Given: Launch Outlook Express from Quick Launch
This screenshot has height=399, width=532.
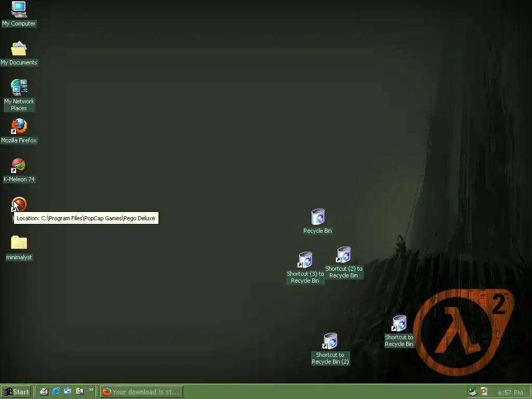Looking at the screenshot, I should pyautogui.click(x=68, y=392).
